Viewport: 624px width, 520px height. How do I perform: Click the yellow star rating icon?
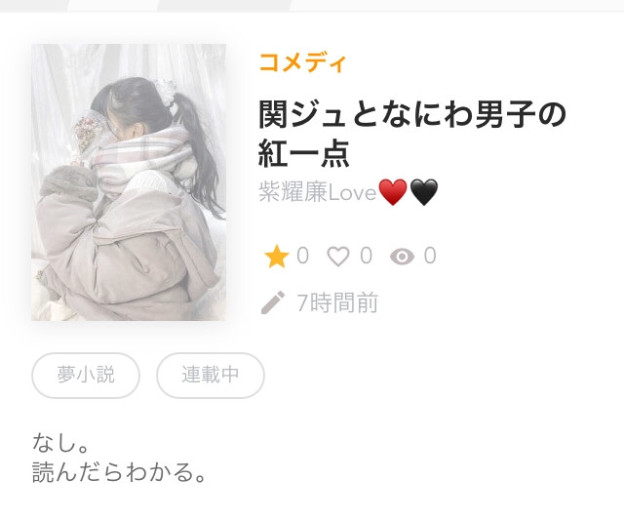point(276,256)
